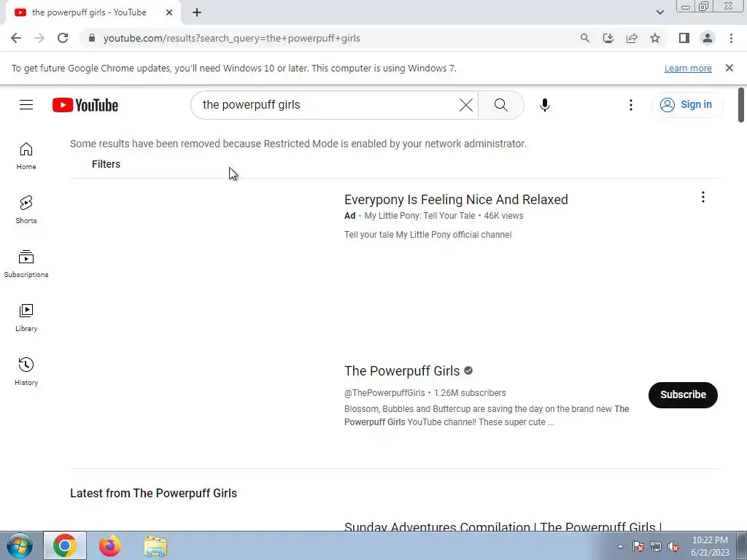
Task: Close the powerpuff girls YouTube tab
Action: click(169, 12)
